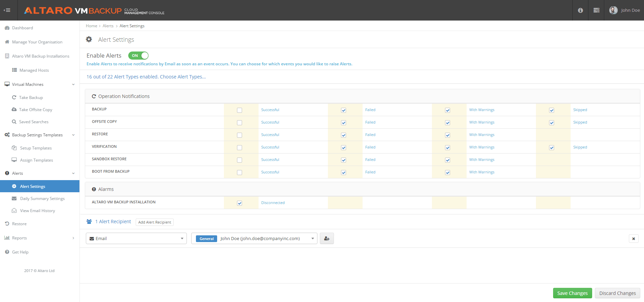The height and width of the screenshot is (302, 644).
Task: Click Boot From Backup Successful label
Action: (270, 172)
